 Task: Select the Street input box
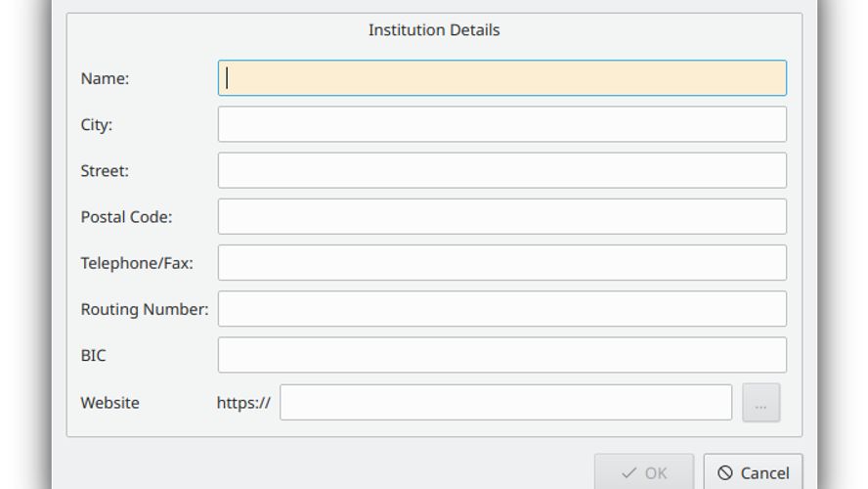point(501,170)
